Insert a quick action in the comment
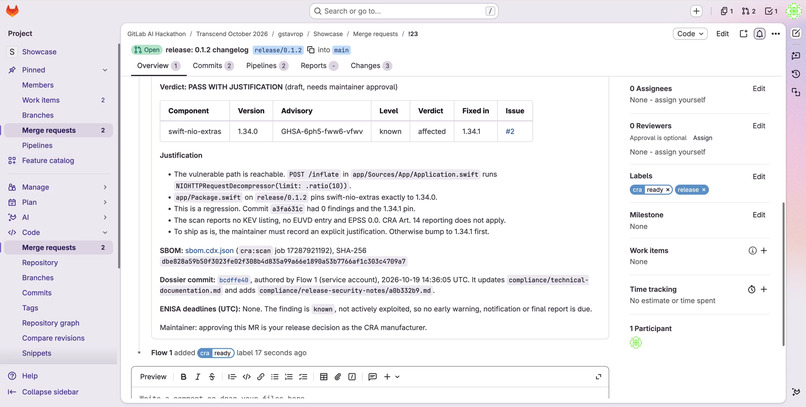This screenshot has width=806, height=407. point(352,377)
